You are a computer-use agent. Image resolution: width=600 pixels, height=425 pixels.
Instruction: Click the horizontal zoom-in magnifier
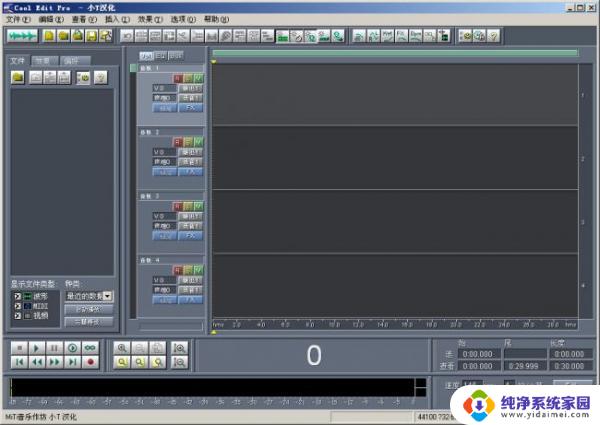tap(123, 347)
